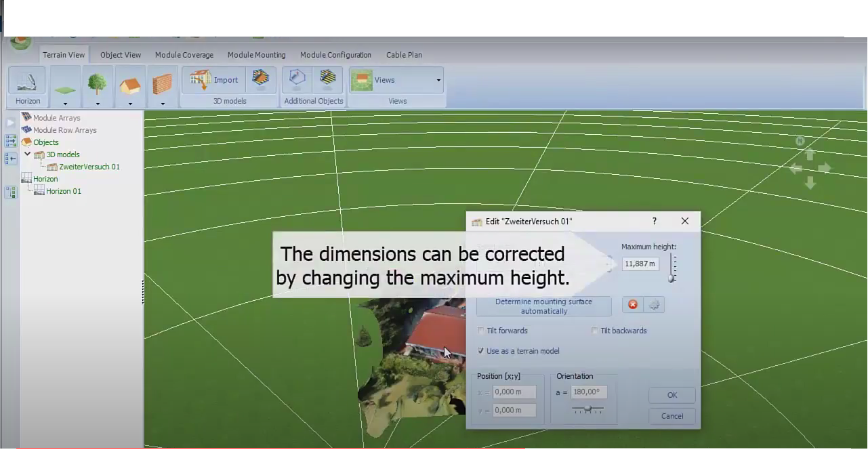Enable the Tilt backwards checkbox
Image resolution: width=868 pixels, height=456 pixels.
coord(595,331)
